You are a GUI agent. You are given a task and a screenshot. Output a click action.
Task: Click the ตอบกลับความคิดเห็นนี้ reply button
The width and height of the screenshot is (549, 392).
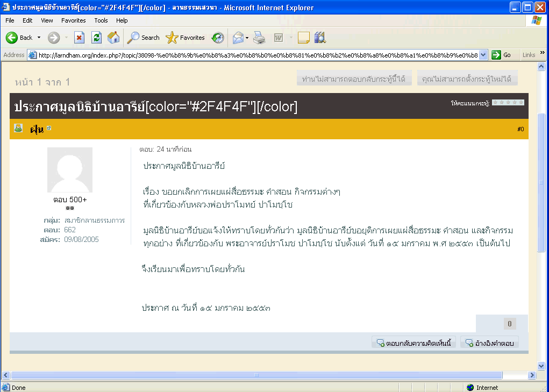click(x=414, y=343)
